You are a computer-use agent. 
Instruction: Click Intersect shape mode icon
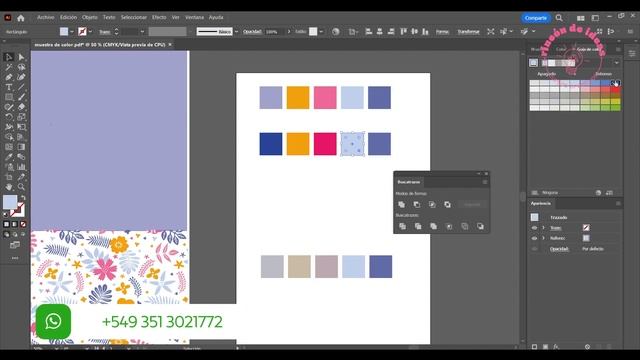click(x=432, y=204)
